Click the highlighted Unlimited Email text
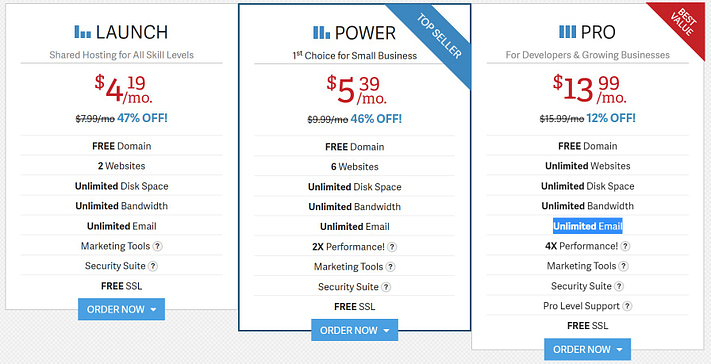 [588, 226]
